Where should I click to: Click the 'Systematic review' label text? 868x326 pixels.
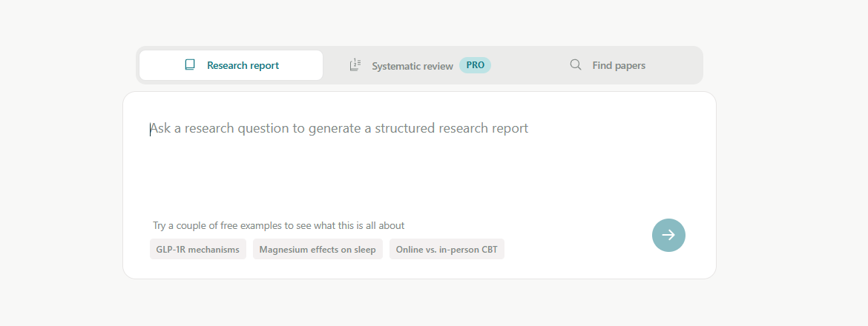pos(412,66)
